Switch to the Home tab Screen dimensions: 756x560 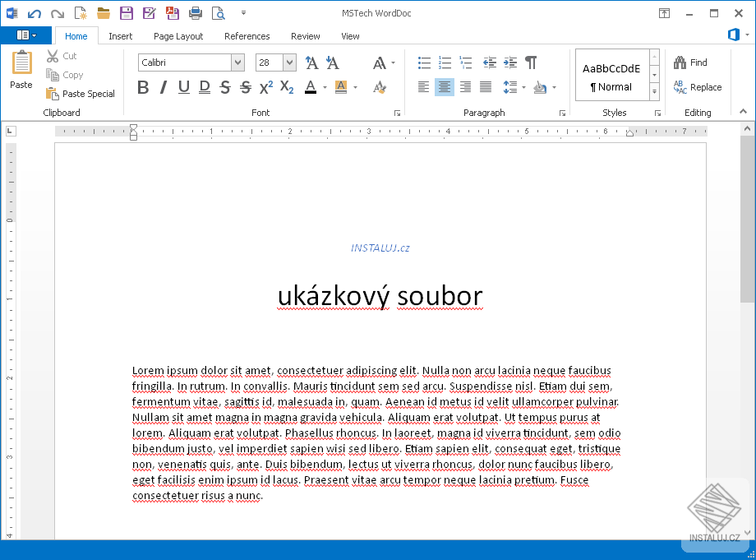coord(76,36)
